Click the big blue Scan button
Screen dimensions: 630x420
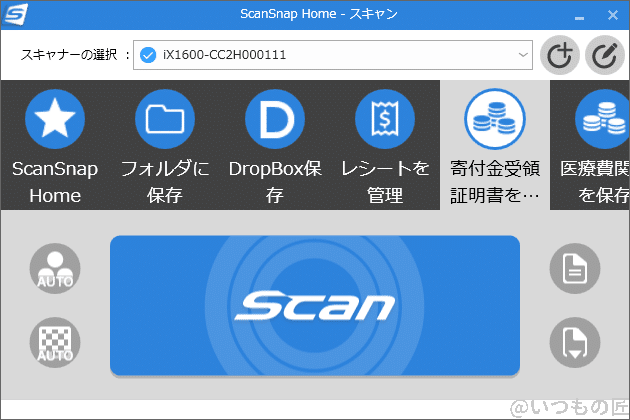pos(314,305)
